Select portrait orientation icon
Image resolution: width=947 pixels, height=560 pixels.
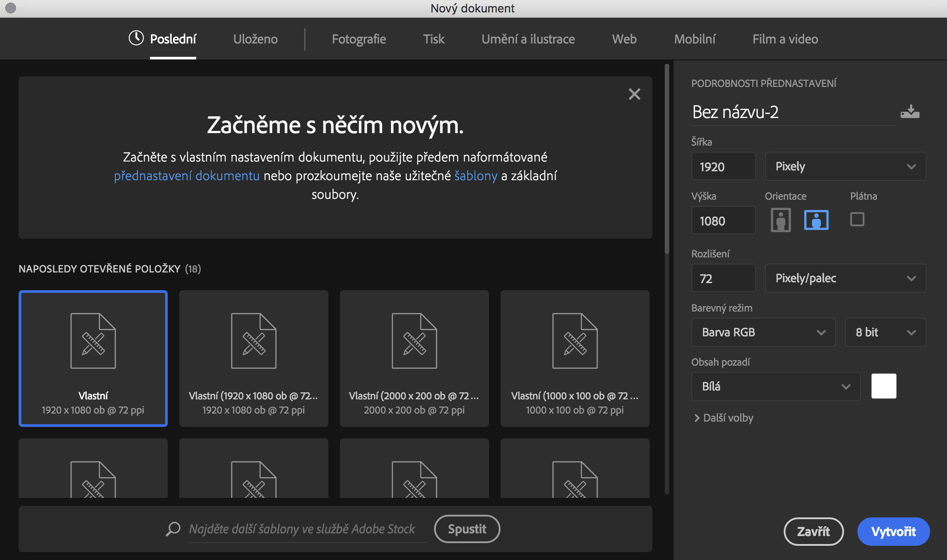pyautogui.click(x=781, y=220)
